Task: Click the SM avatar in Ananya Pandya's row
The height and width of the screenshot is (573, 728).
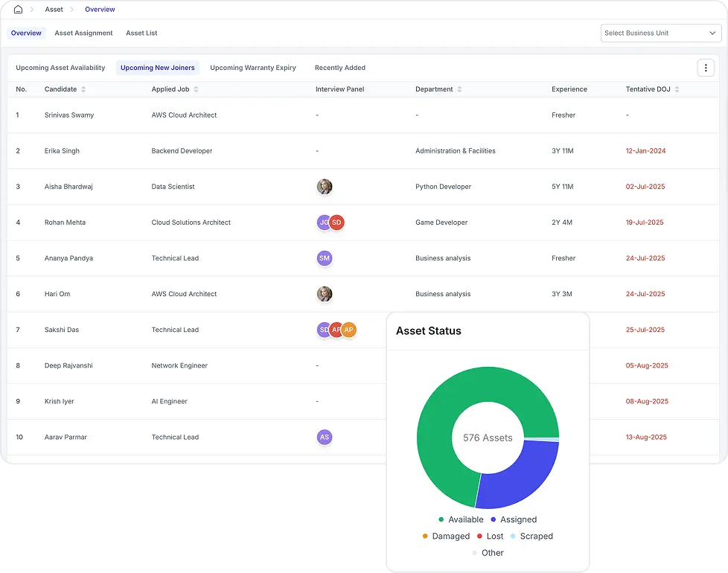Action: click(324, 257)
